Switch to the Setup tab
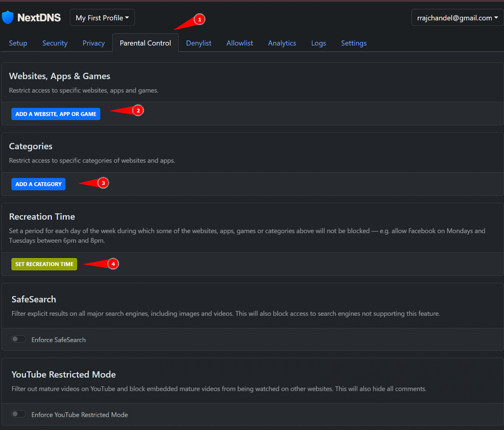504x430 pixels. tap(18, 43)
